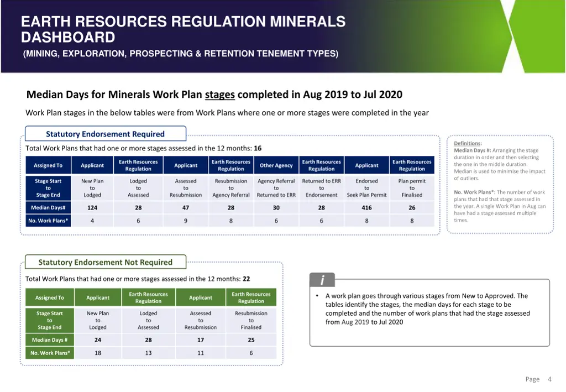This screenshot has width=566, height=392.
Task: Click the green table's work plans count 6
Action: point(251,353)
